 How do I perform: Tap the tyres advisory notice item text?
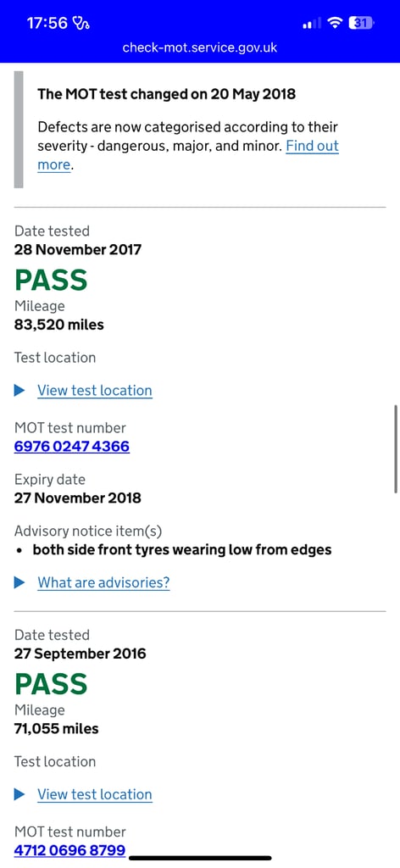(182, 549)
